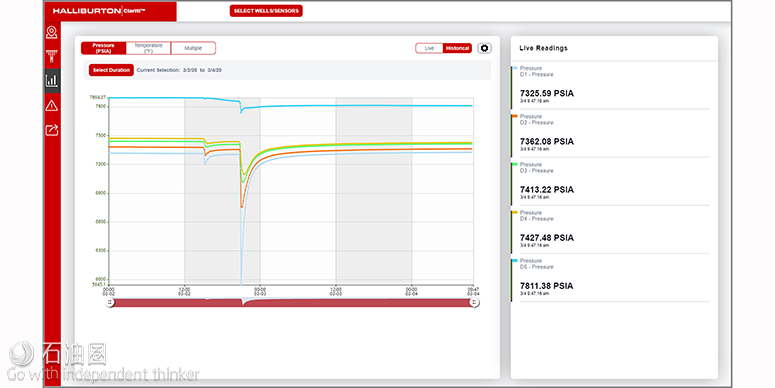Click the 7500 y-axis label

(x=100, y=135)
